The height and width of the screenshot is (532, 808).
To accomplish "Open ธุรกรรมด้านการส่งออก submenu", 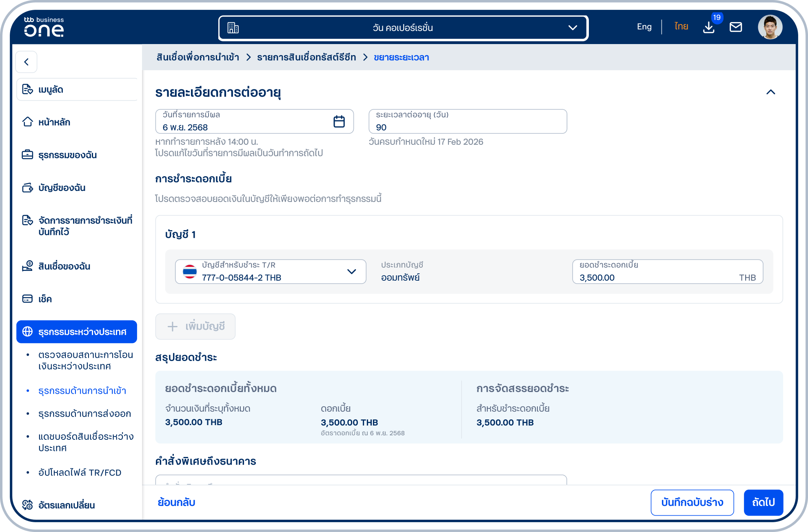I will pyautogui.click(x=84, y=414).
